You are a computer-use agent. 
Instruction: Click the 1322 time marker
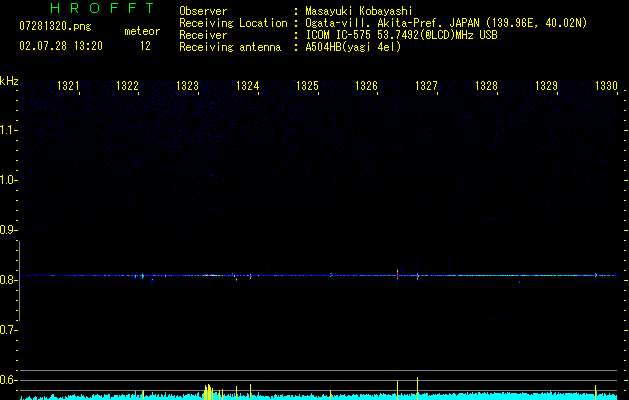click(128, 86)
